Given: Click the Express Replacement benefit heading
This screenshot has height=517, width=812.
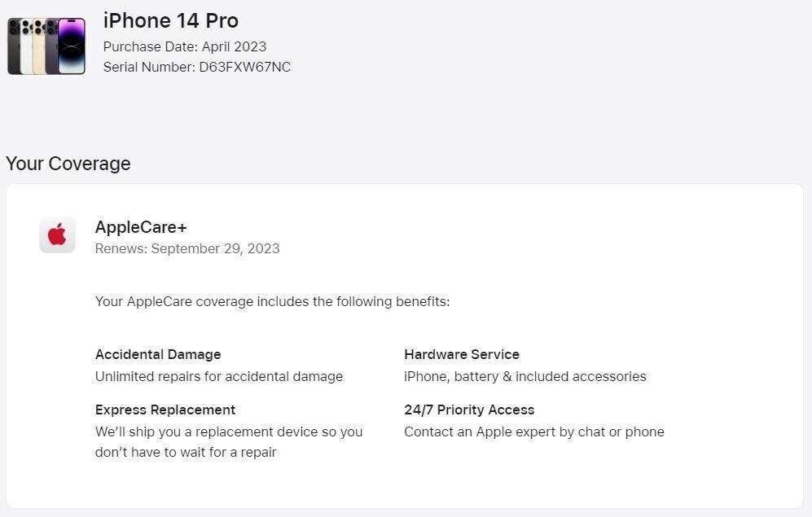Looking at the screenshot, I should point(165,410).
